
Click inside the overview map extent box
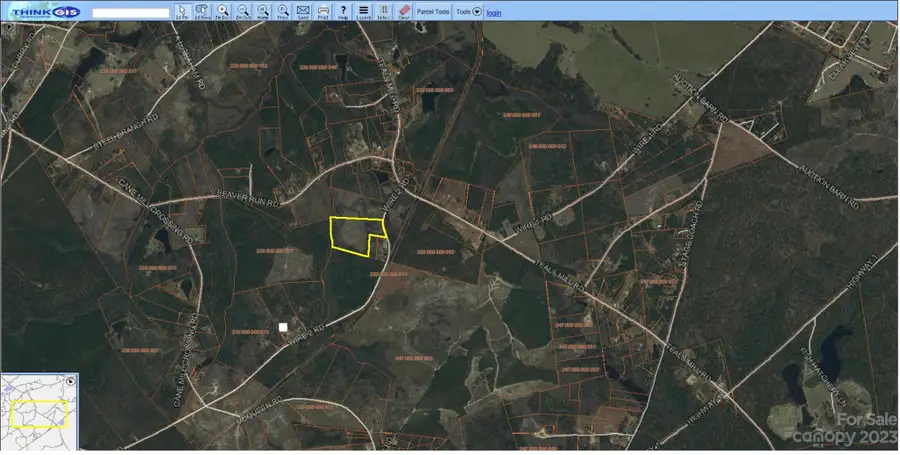40,414
